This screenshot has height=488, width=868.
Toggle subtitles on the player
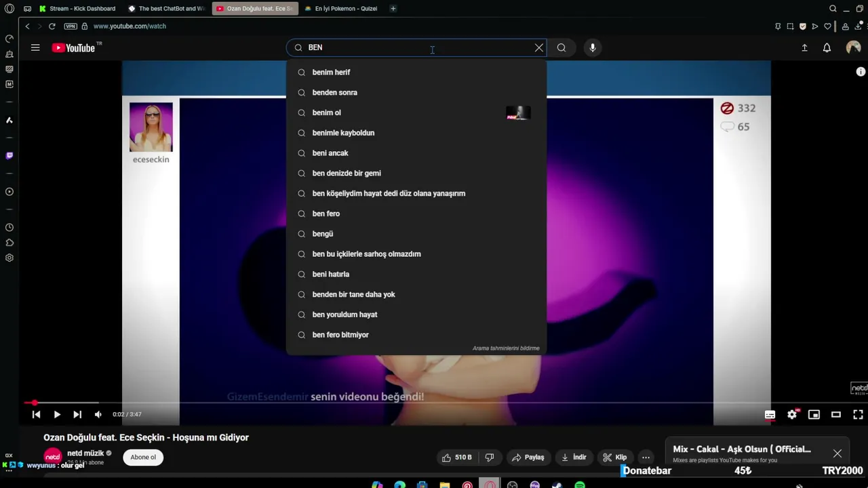tap(770, 414)
